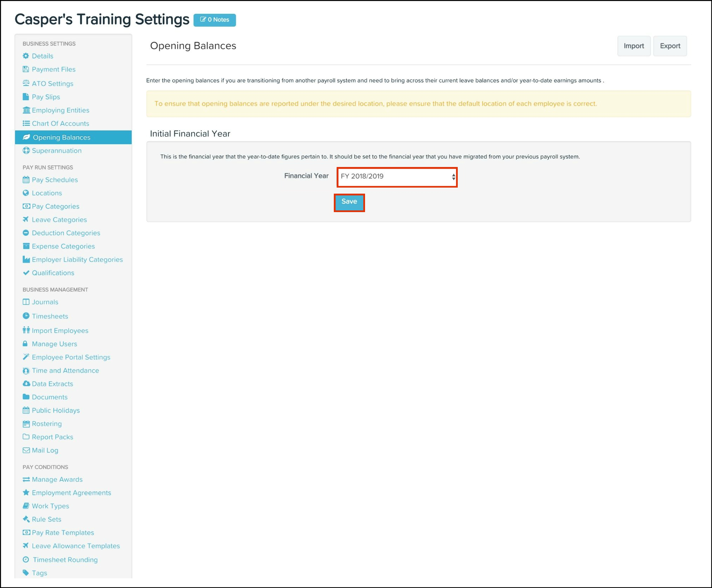Screen dimensions: 712x588
Task: Click the Export button
Action: (669, 46)
